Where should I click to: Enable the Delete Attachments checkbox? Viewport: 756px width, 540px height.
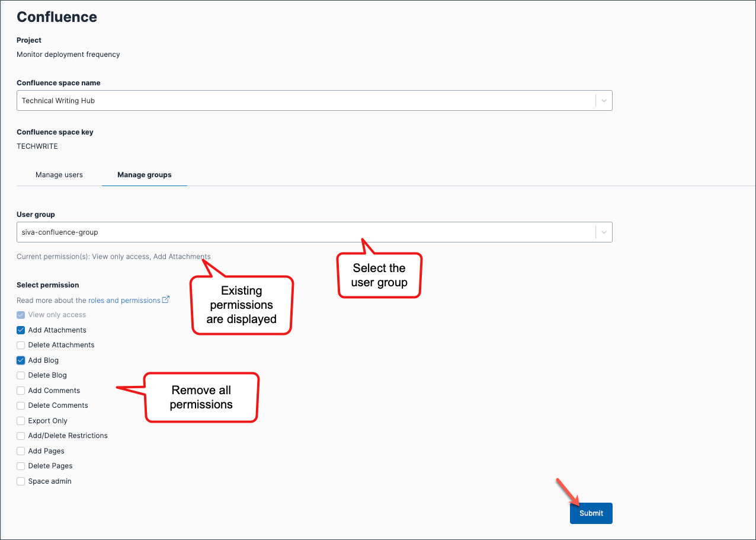tap(21, 345)
